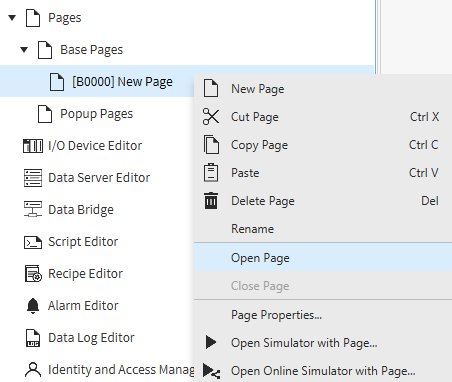452x382 pixels.
Task: Open Page Properties from the menu
Action: [x=323, y=315]
